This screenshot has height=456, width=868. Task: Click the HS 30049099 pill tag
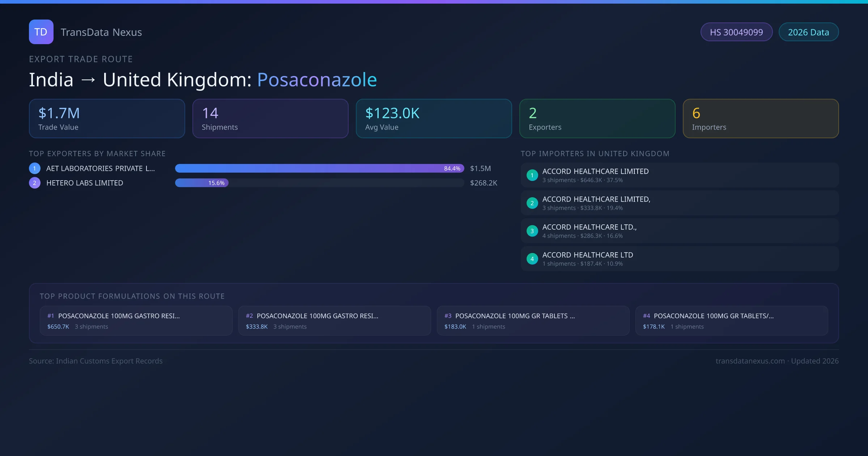[736, 32]
